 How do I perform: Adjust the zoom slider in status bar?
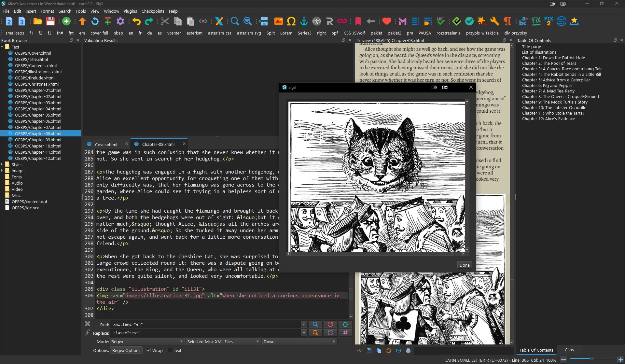(x=592, y=359)
